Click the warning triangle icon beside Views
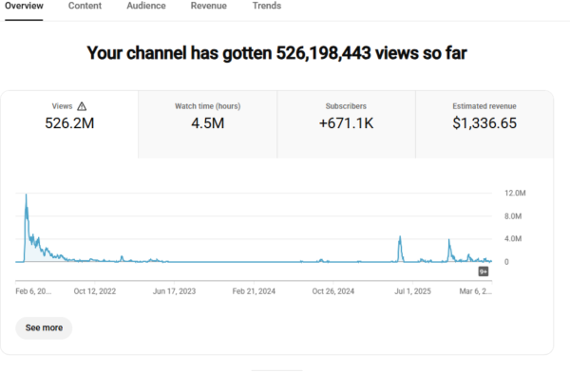Image resolution: width=570 pixels, height=392 pixels. coord(82,106)
